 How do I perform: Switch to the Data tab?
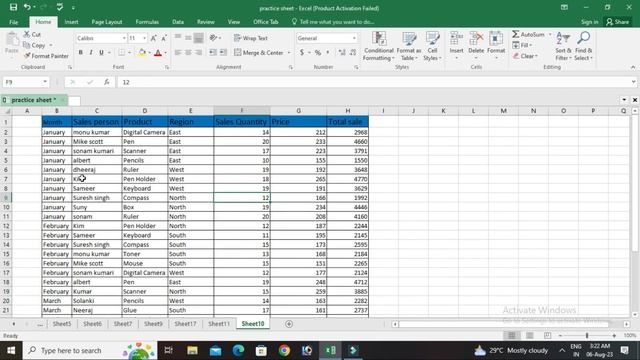[178, 22]
